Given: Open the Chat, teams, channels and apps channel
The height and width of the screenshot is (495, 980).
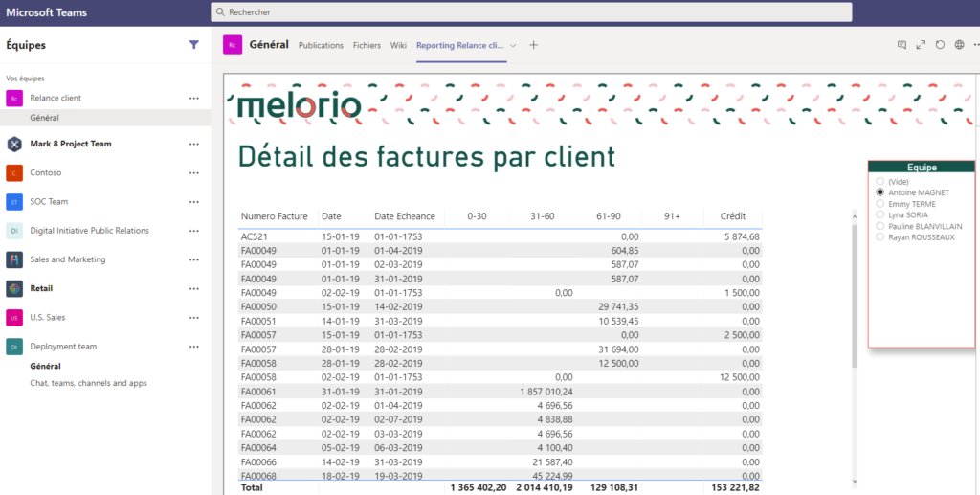Looking at the screenshot, I should click(x=88, y=383).
